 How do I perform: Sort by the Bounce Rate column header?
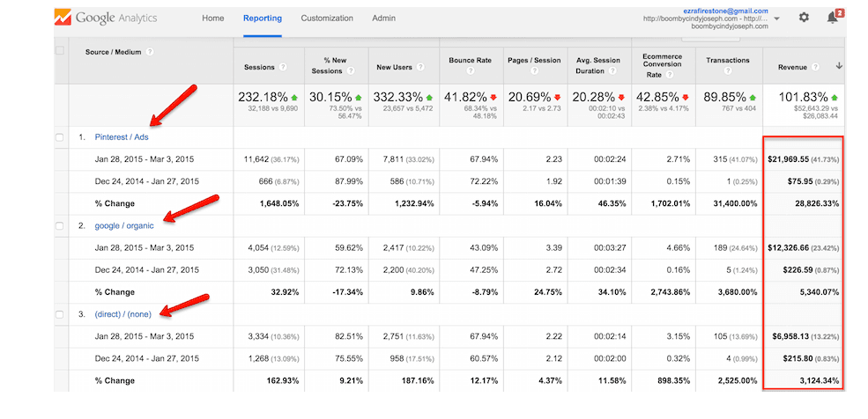(x=470, y=60)
